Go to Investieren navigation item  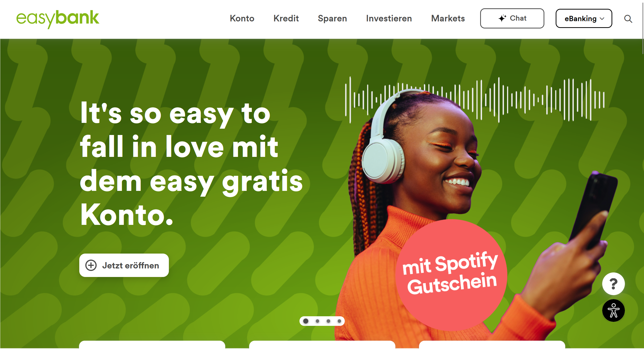tap(389, 18)
